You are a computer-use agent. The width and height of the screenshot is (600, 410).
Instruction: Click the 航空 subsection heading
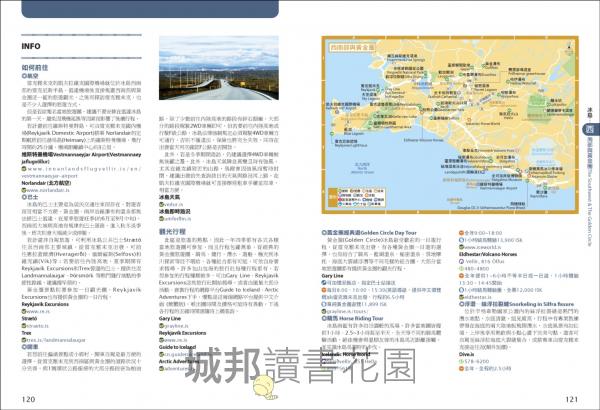pyautogui.click(x=30, y=76)
